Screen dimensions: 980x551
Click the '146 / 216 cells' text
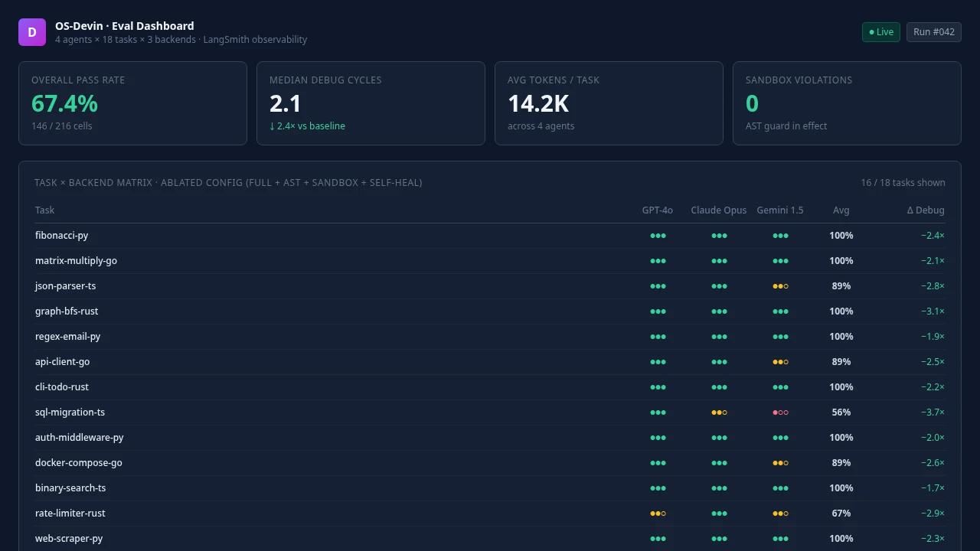click(x=62, y=126)
